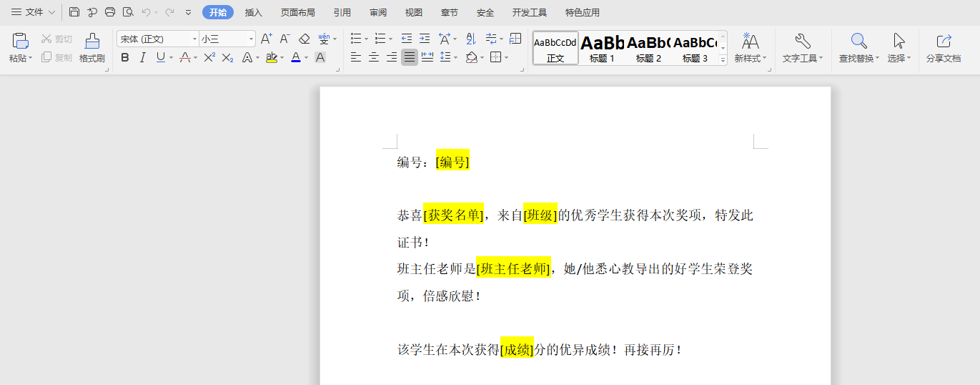The width and height of the screenshot is (980, 385).
Task: Toggle Underline formatting
Action: (x=160, y=57)
